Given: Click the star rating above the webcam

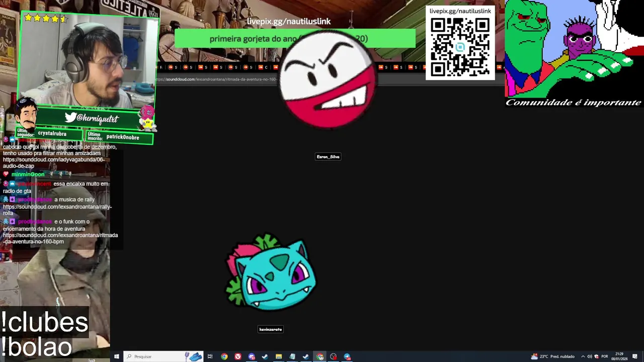Looking at the screenshot, I should pyautogui.click(x=46, y=19).
